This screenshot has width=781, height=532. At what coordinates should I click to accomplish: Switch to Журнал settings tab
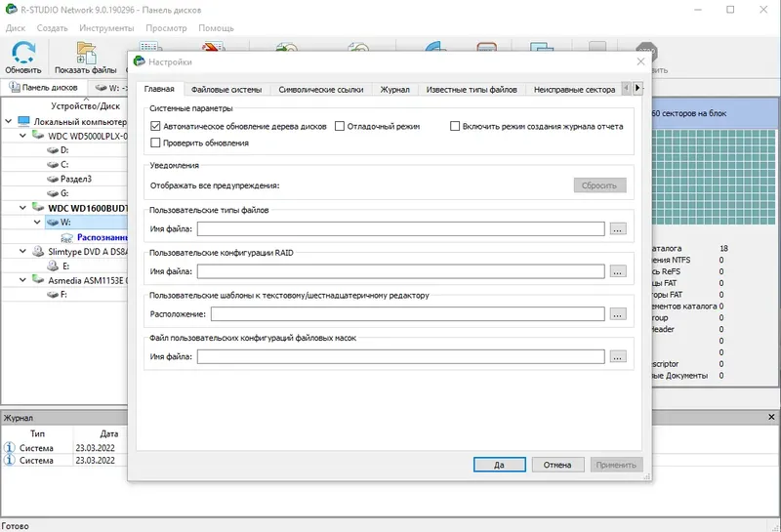click(x=395, y=90)
